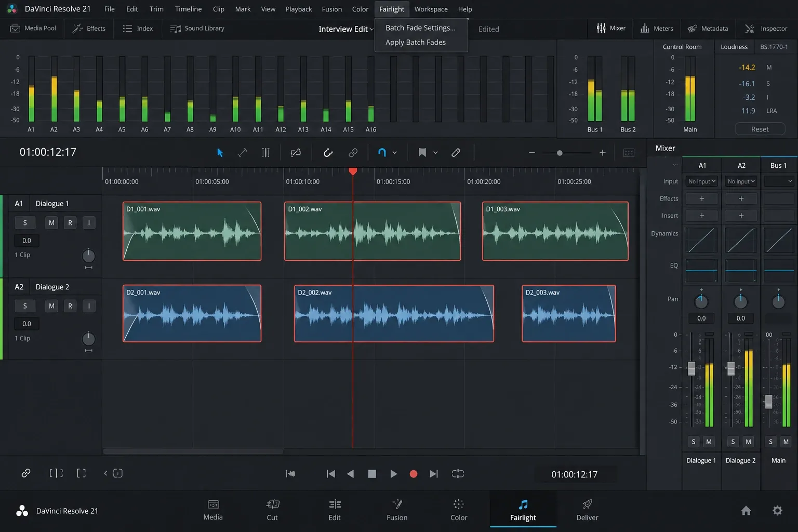The image size is (798, 532).
Task: Open the home project manager icon
Action: coord(746,511)
